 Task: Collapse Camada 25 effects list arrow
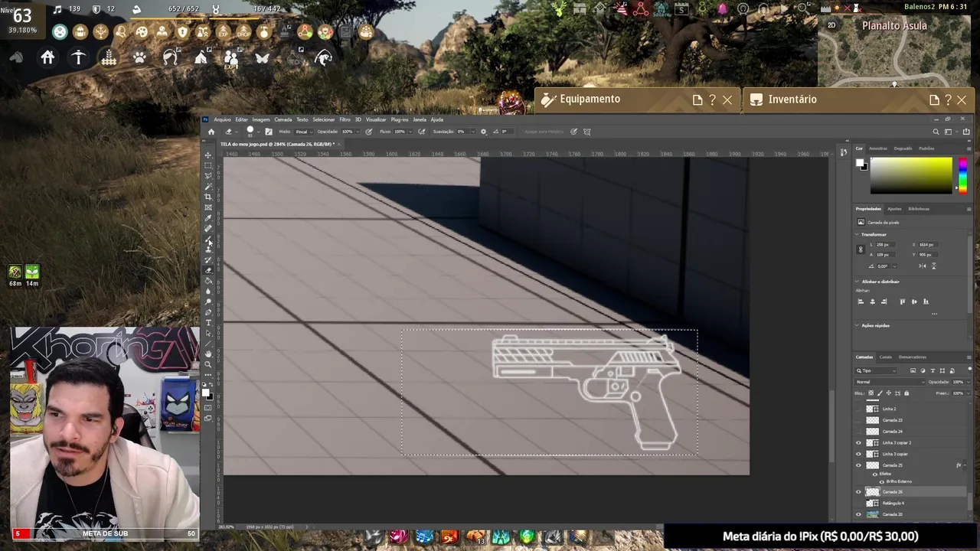click(963, 465)
